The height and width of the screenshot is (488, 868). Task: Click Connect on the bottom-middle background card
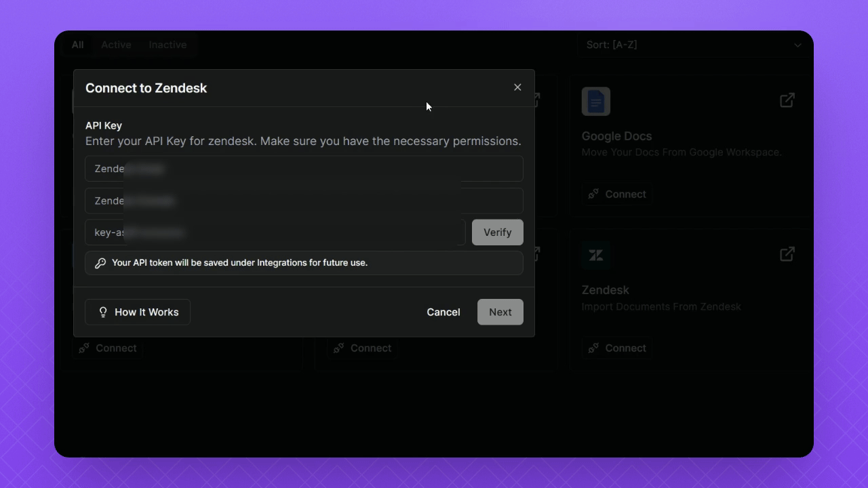pos(362,348)
